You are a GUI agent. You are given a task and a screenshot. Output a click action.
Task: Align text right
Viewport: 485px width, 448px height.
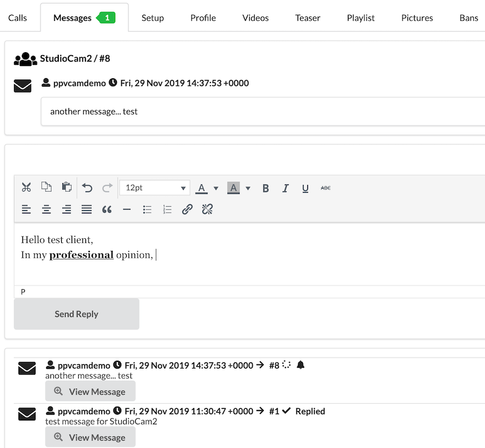click(67, 210)
